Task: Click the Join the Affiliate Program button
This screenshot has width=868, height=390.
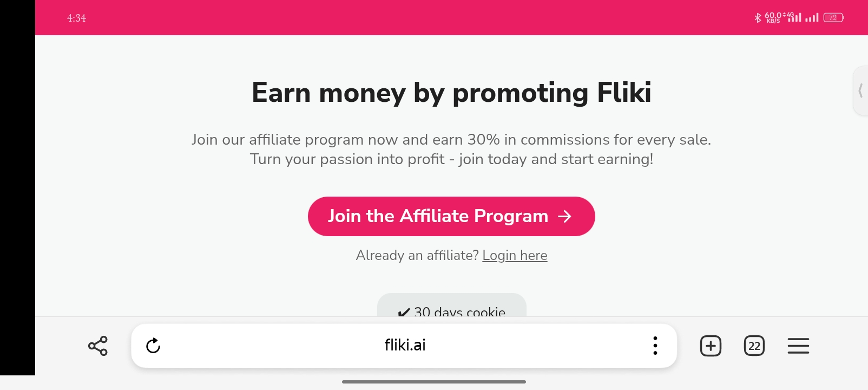Action: (x=451, y=216)
